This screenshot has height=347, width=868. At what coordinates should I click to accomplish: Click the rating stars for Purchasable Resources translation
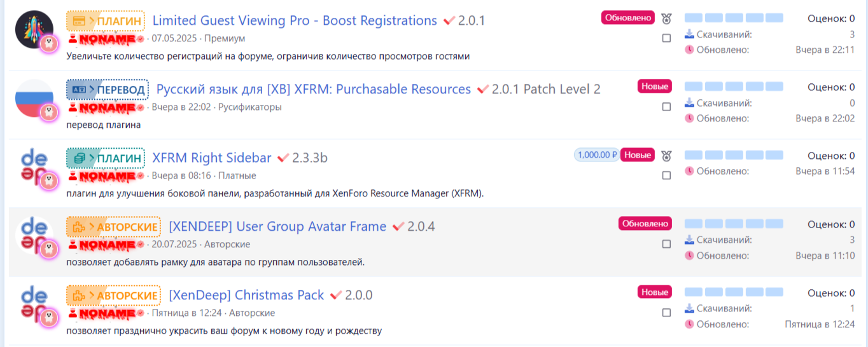click(734, 87)
